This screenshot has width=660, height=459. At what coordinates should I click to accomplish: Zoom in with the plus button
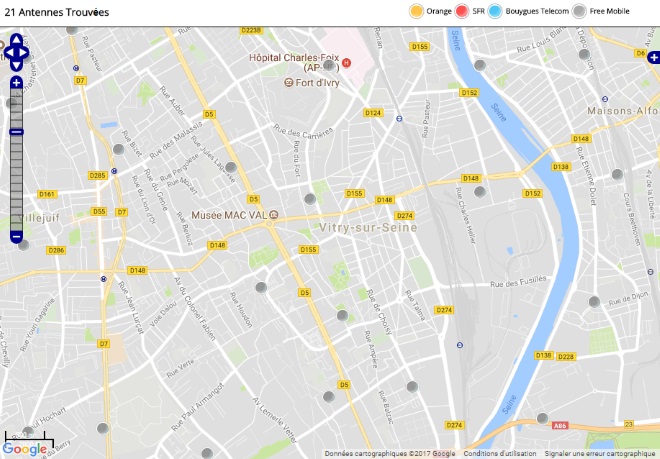(16, 83)
